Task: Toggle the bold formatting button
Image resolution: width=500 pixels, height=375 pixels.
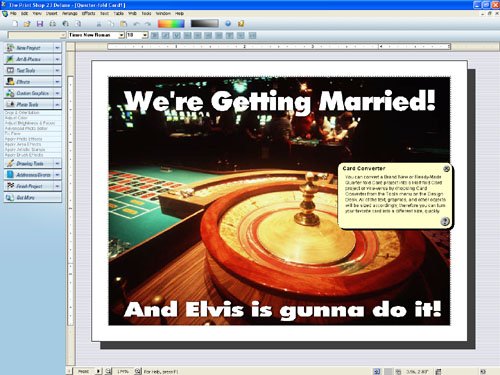Action: click(x=155, y=35)
